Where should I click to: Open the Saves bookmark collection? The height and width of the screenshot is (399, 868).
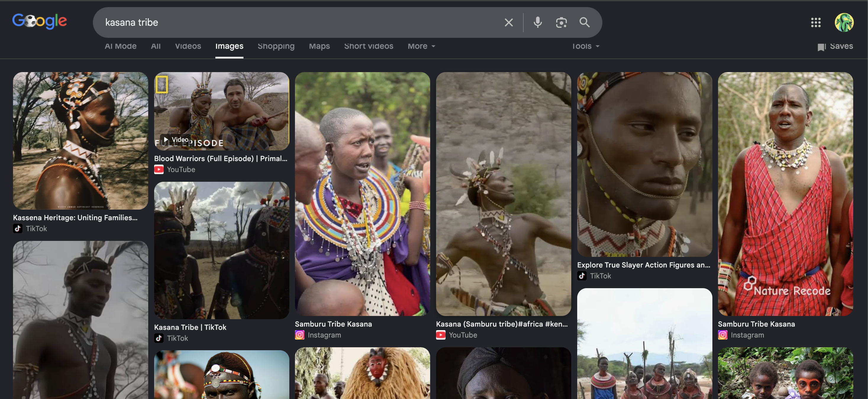(835, 46)
